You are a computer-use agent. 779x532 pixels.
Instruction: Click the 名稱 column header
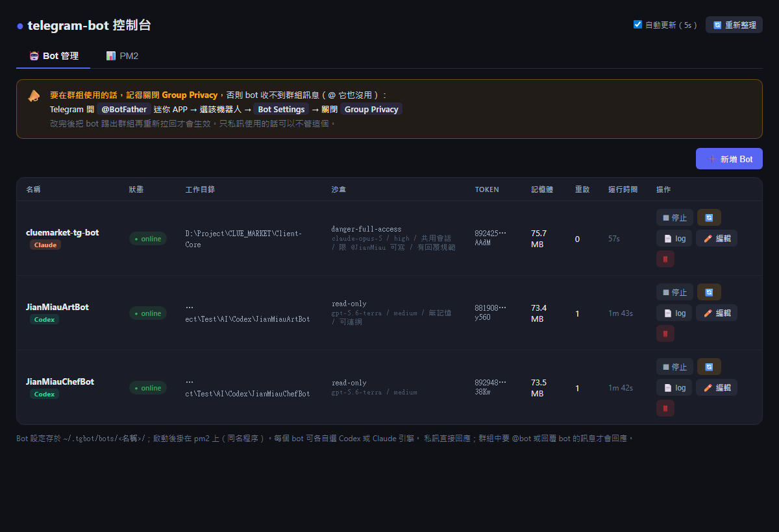(x=33, y=189)
